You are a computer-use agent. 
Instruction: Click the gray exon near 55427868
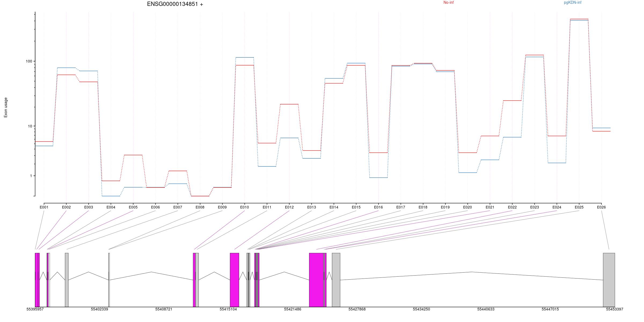coord(336,280)
